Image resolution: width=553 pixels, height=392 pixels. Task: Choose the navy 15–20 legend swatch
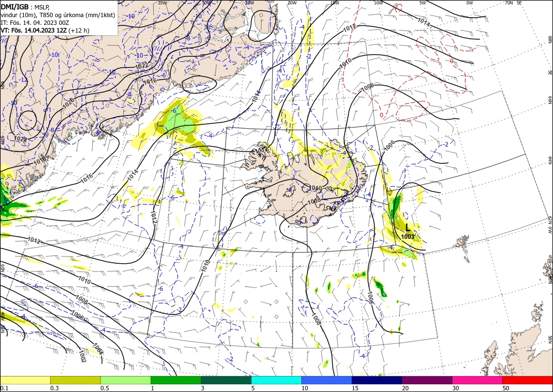[x=377, y=380]
